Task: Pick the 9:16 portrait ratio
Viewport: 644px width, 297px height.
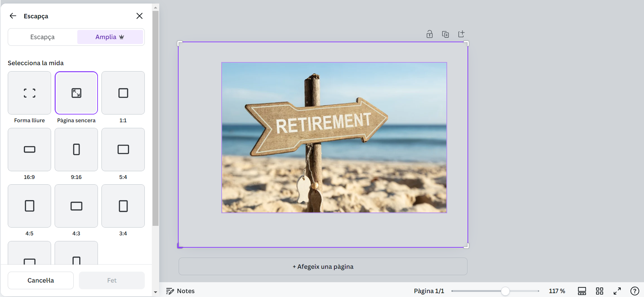Action: pos(76,150)
